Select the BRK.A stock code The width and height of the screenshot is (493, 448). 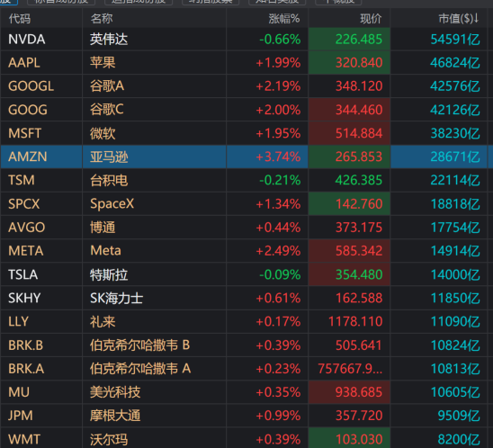coord(26,369)
